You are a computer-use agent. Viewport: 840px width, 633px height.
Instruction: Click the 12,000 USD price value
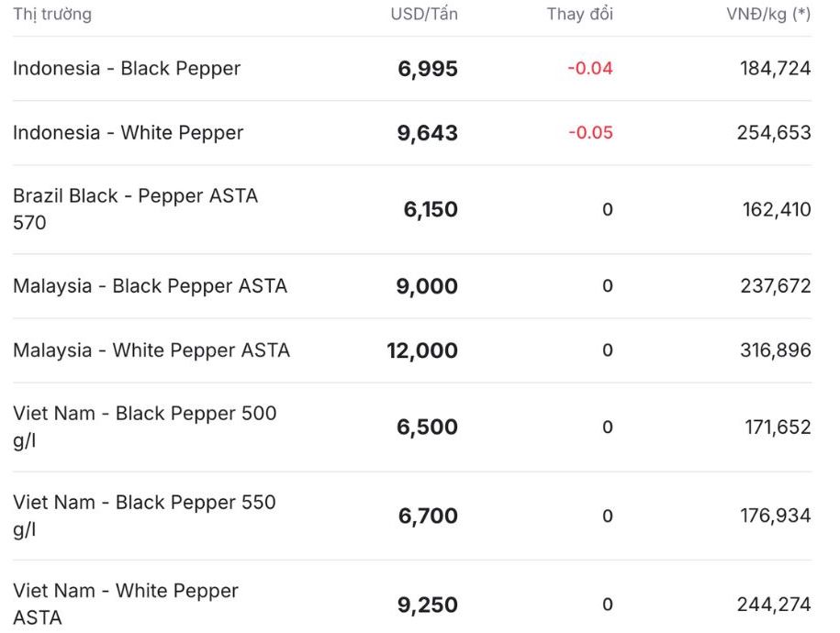click(422, 350)
